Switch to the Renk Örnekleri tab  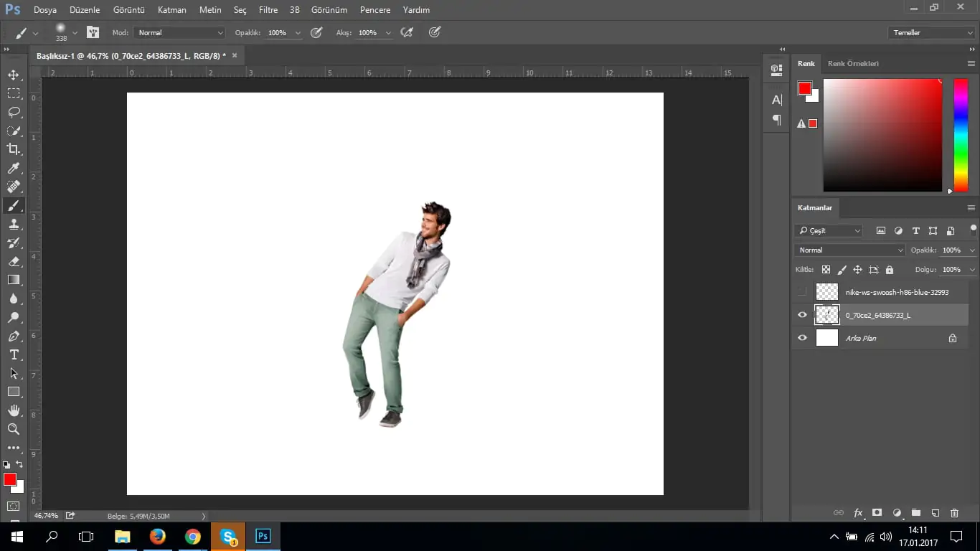853,64
